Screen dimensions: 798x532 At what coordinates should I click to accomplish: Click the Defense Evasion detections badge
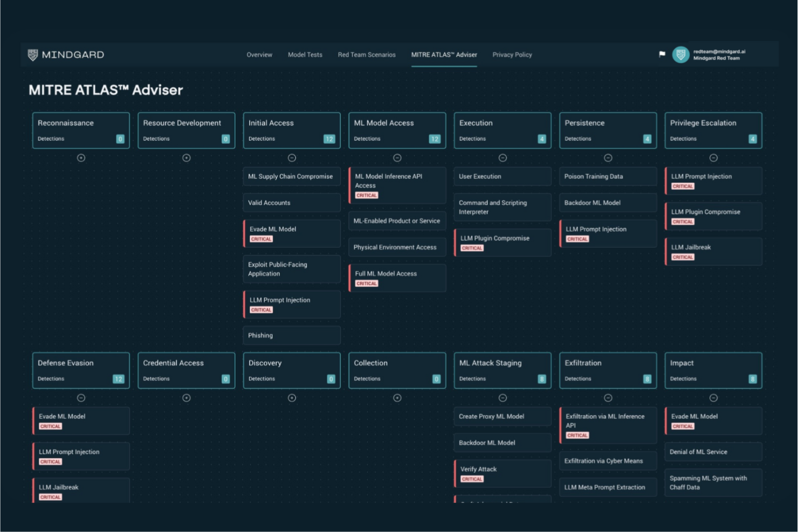[x=118, y=379]
